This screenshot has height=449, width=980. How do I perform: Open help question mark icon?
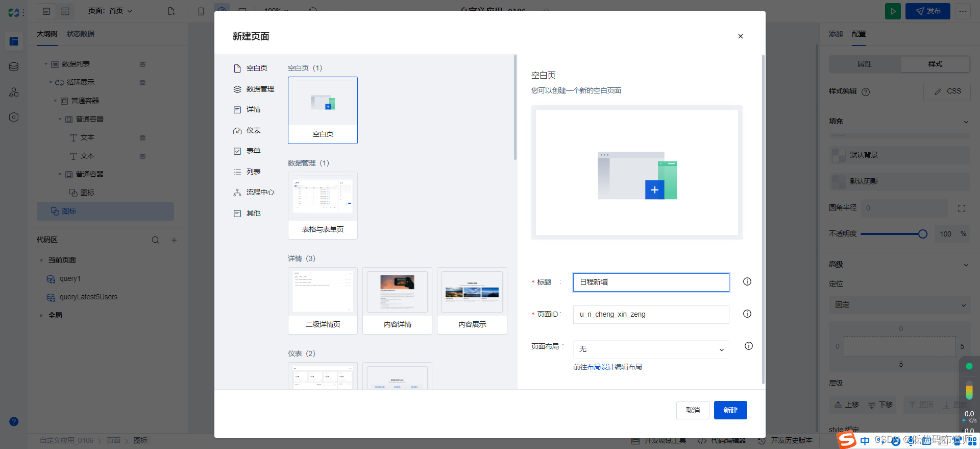click(14, 421)
